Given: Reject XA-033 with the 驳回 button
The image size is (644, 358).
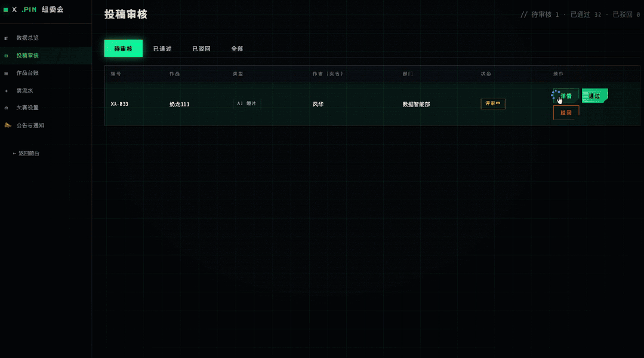Looking at the screenshot, I should pyautogui.click(x=566, y=113).
